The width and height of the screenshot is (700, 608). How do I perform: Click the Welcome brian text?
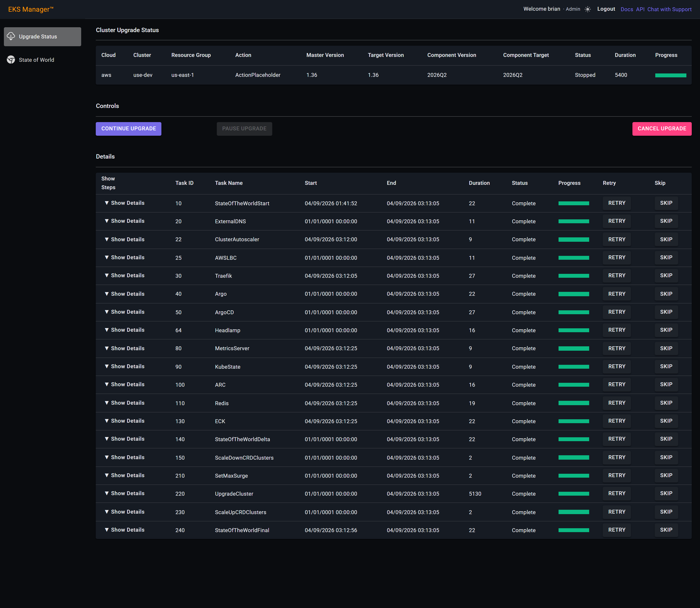542,9
